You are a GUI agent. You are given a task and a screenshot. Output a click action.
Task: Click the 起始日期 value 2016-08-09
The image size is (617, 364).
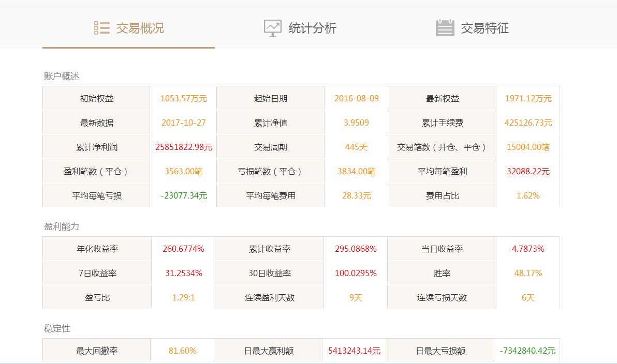[x=357, y=98]
